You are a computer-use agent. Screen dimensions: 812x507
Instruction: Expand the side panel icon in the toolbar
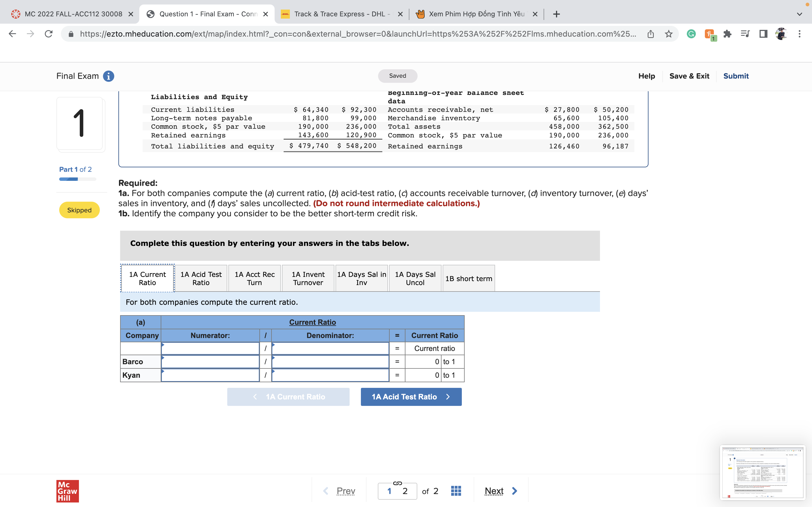pyautogui.click(x=763, y=34)
